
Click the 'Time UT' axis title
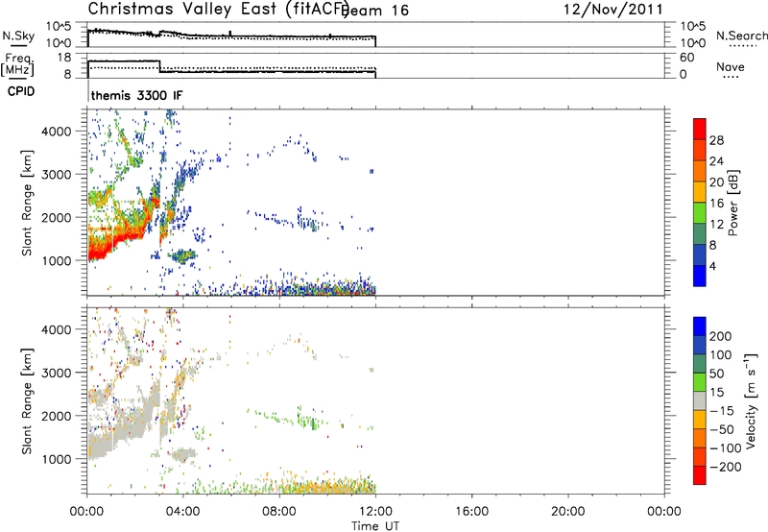pyautogui.click(x=375, y=526)
